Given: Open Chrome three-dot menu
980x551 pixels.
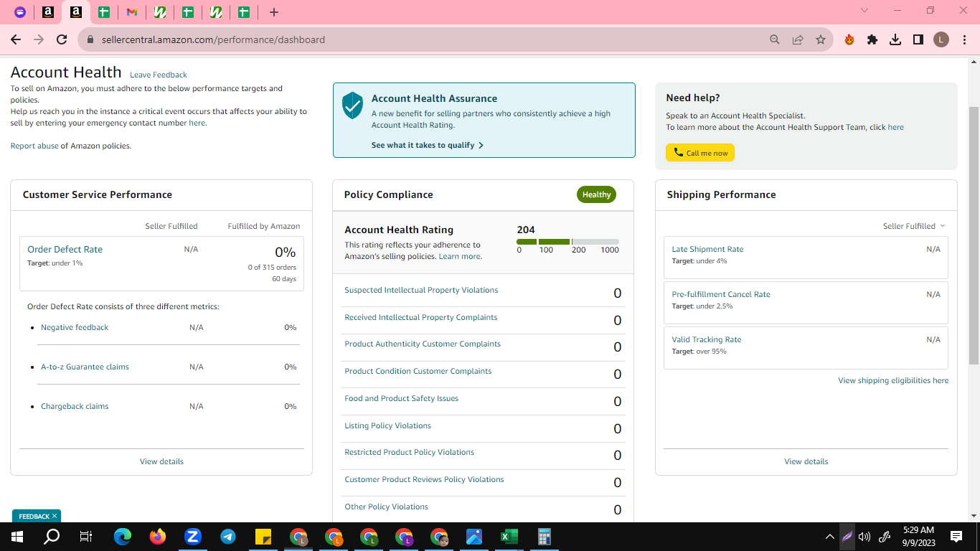Looking at the screenshot, I should 964,39.
